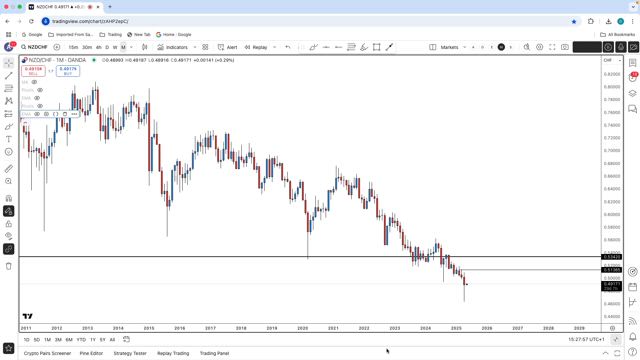The image size is (640, 360).
Task: Select the trend line drawing tool
Action: [9, 76]
